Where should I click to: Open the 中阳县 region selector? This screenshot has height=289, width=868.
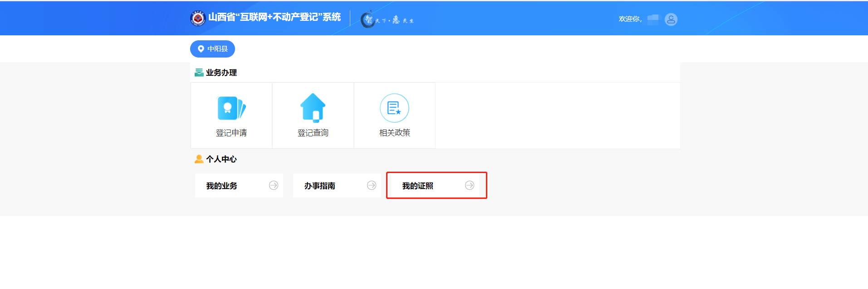[212, 49]
